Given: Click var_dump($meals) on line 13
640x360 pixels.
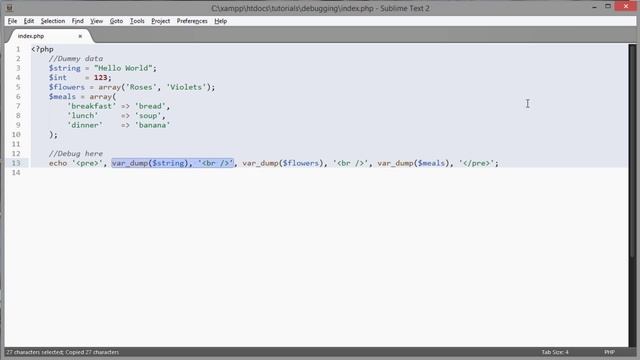Looking at the screenshot, I should point(413,163).
